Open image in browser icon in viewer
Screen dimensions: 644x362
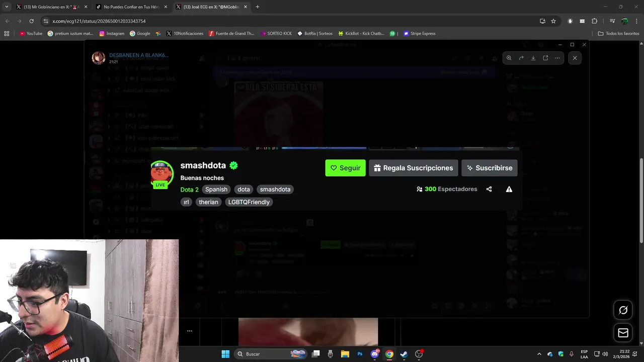545,58
